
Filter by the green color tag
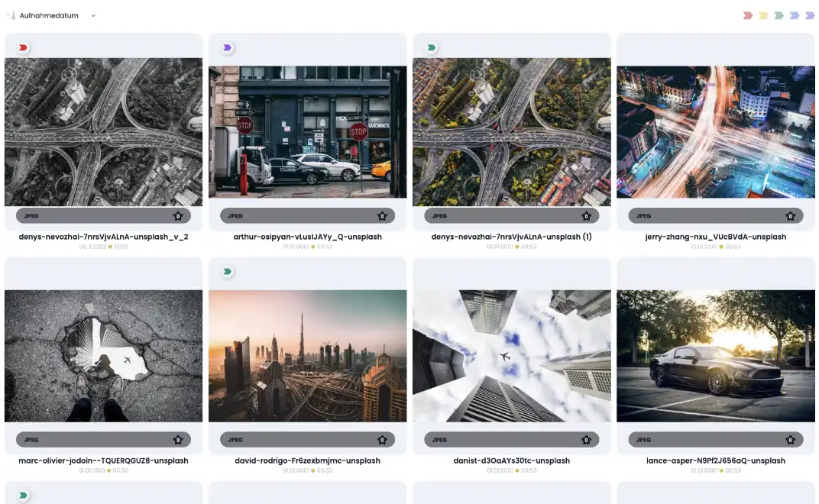(779, 15)
